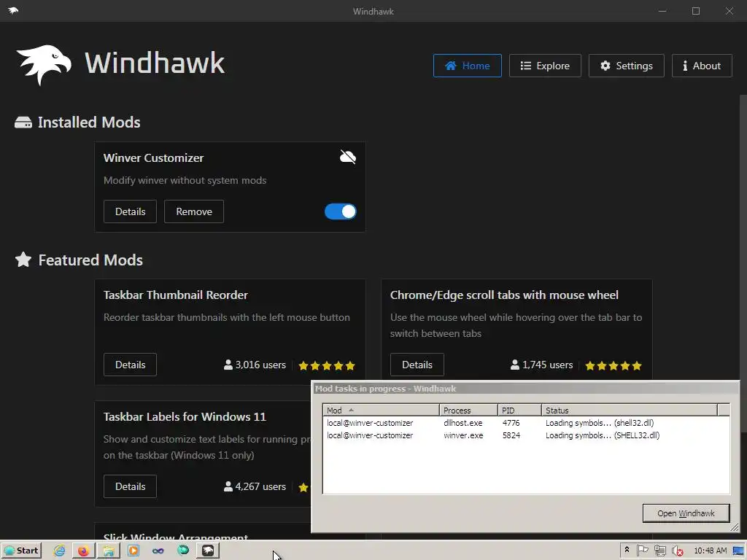Toggle the Winver Customizer mod off
This screenshot has width=747, height=560.
[x=340, y=211]
